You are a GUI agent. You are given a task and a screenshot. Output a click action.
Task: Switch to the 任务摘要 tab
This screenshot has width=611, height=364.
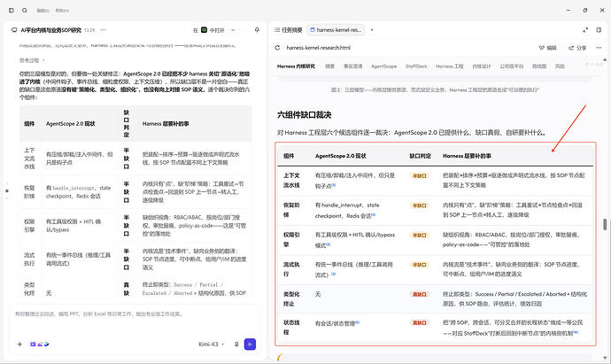point(289,30)
